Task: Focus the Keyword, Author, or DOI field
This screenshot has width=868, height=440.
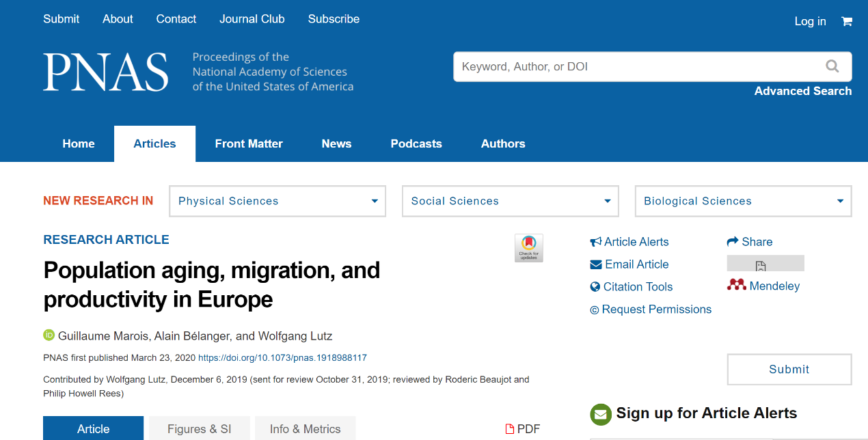Action: (x=636, y=66)
